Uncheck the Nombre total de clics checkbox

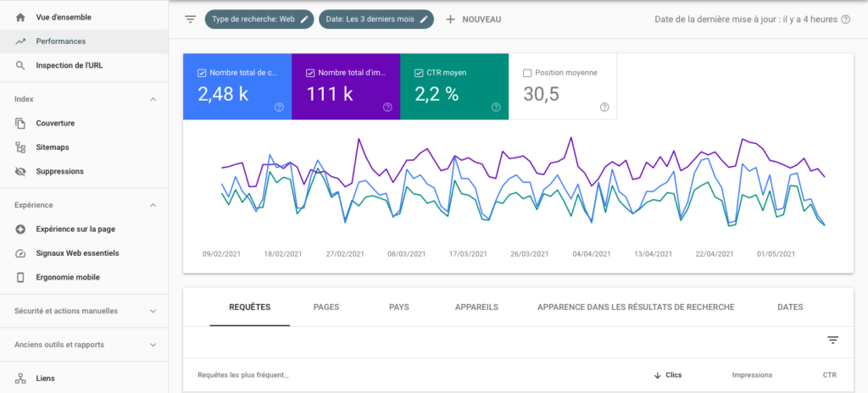(x=202, y=73)
